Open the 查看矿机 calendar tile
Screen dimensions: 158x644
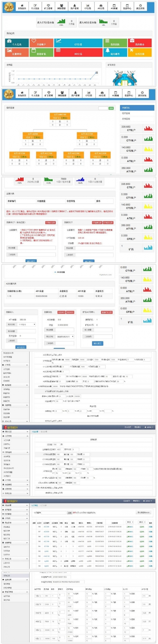[41, 52]
